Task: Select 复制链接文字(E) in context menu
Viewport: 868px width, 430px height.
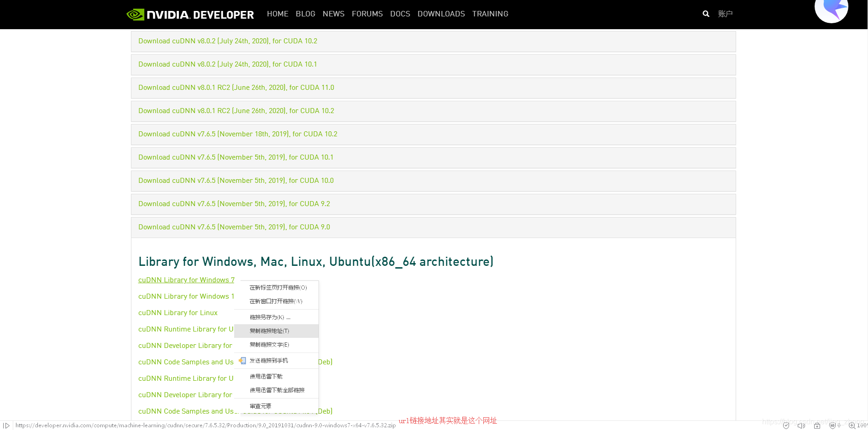Action: pos(277,345)
